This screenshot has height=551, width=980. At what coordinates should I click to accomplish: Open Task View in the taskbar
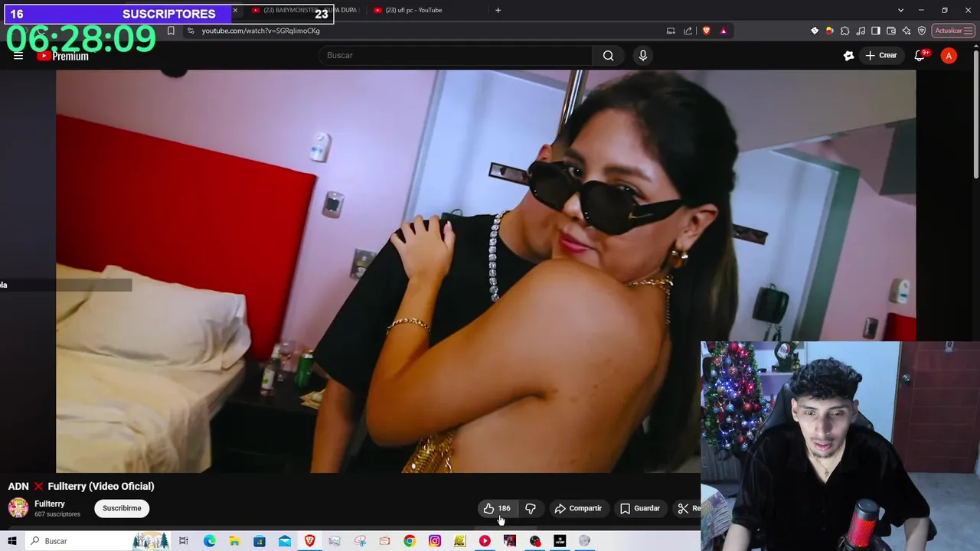coord(184,541)
